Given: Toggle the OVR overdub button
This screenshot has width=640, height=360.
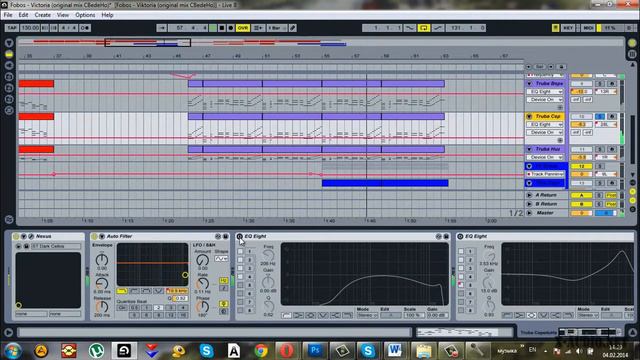Looking at the screenshot, I should 243,28.
